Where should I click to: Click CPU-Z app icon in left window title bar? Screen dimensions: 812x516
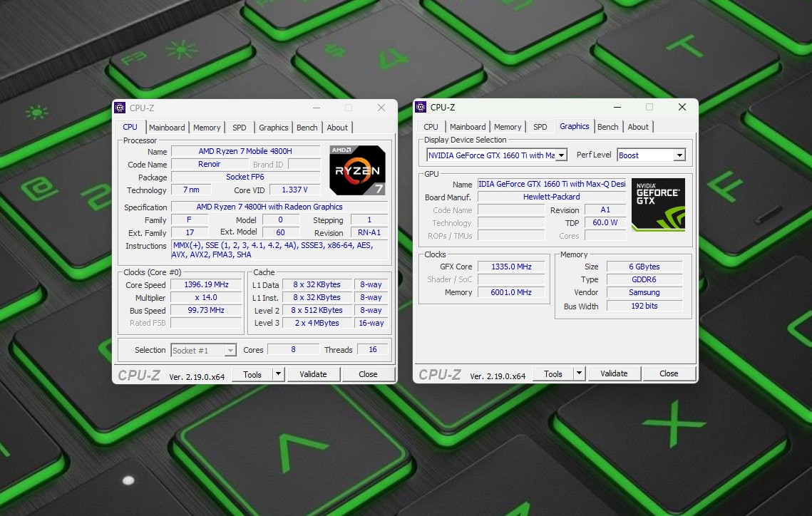120,108
